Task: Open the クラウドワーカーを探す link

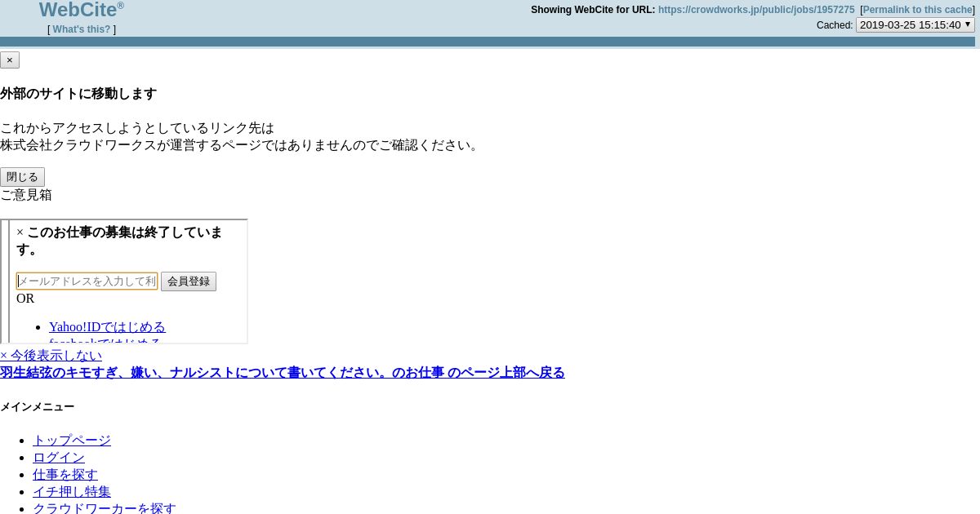Action: (105, 508)
